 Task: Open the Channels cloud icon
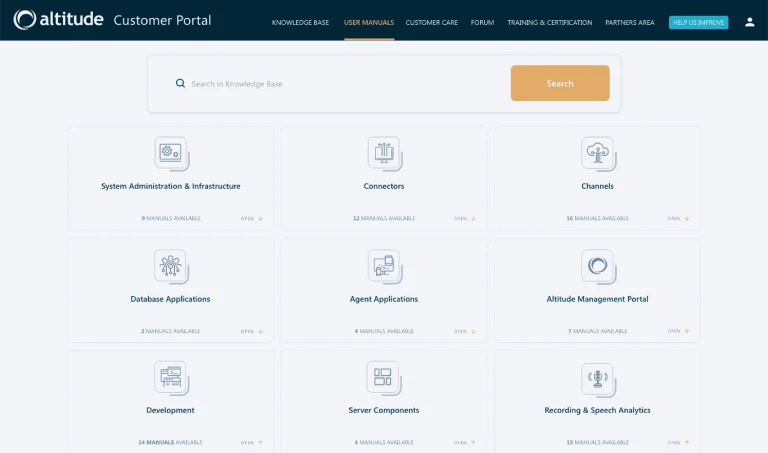pos(599,154)
